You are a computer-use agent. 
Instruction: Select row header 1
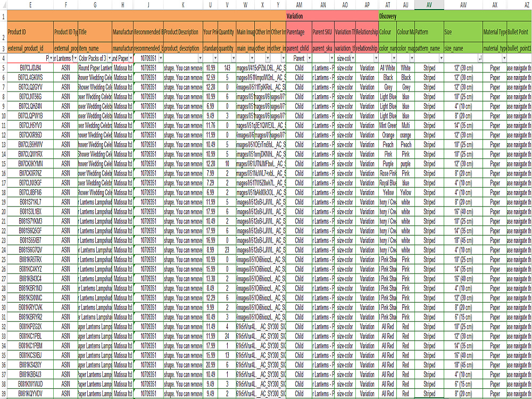pyautogui.click(x=3, y=16)
